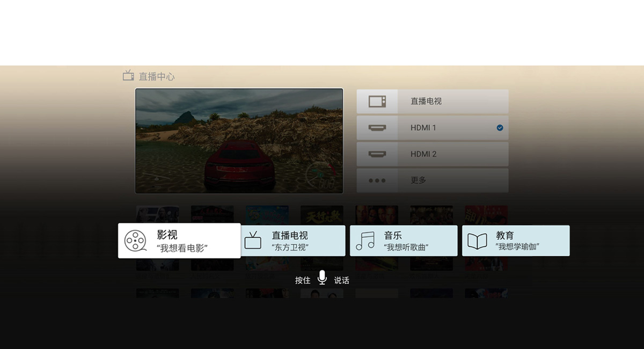644x349 pixels.
Task: Click the TV icon on 直播电视 card
Action: tap(253, 241)
